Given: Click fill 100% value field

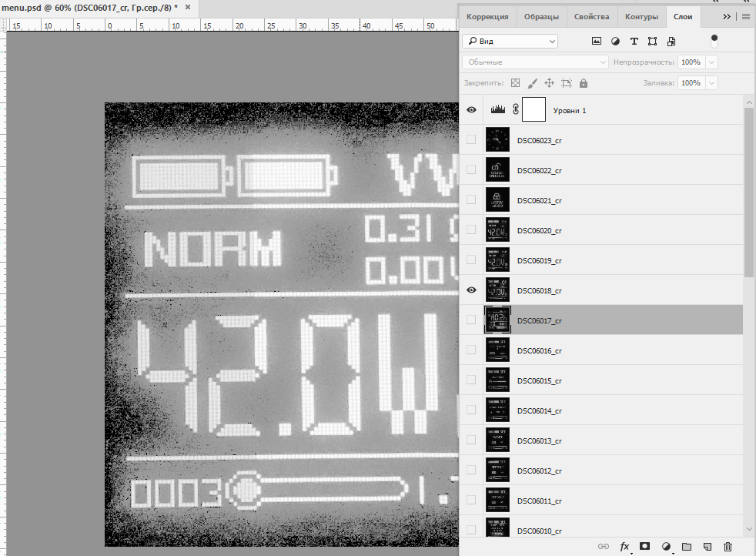Looking at the screenshot, I should 691,83.
